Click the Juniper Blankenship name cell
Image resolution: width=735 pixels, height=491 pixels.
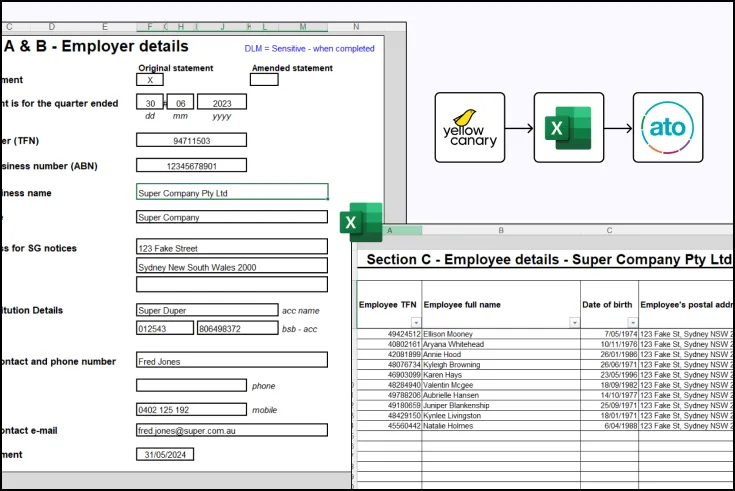click(x=501, y=405)
